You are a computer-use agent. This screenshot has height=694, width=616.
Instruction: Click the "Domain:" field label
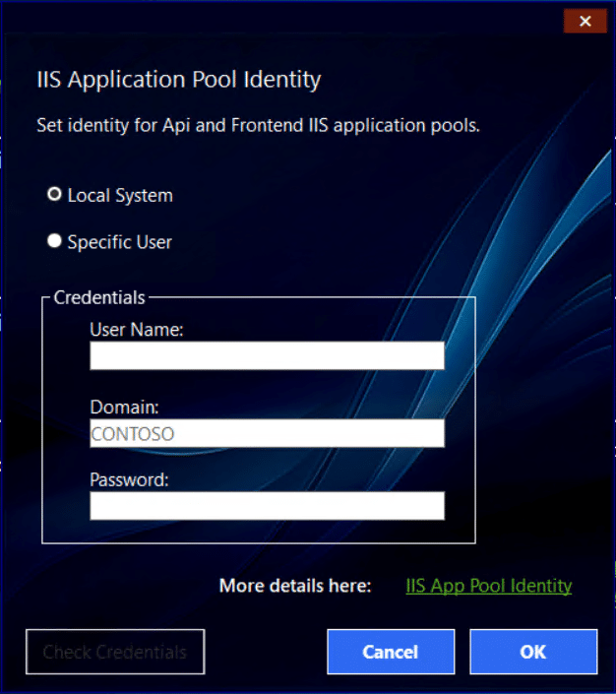click(124, 407)
